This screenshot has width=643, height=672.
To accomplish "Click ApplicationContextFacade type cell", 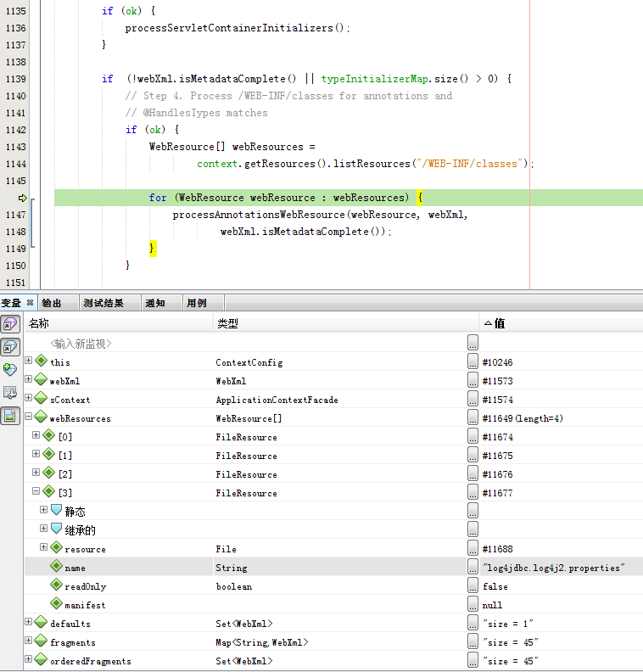I will [x=277, y=400].
